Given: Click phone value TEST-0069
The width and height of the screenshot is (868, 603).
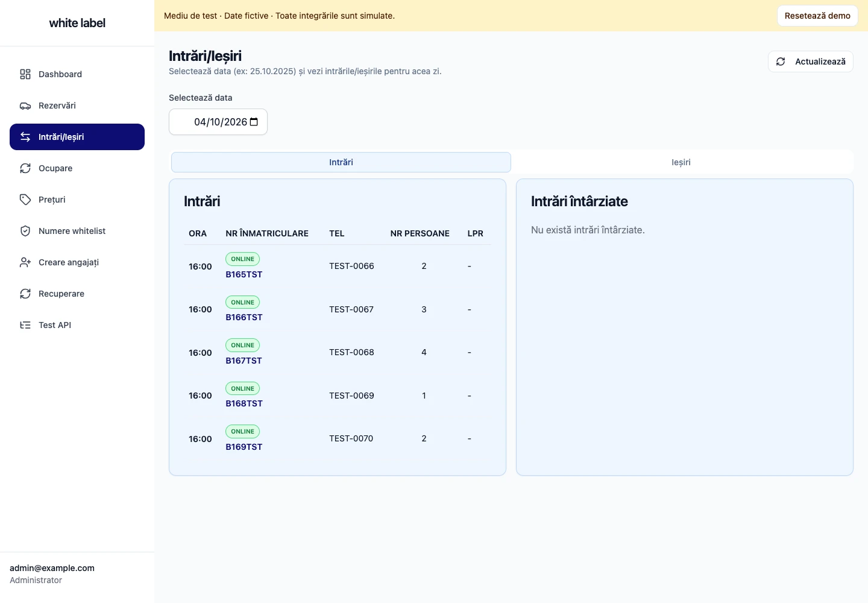Looking at the screenshot, I should 351,396.
